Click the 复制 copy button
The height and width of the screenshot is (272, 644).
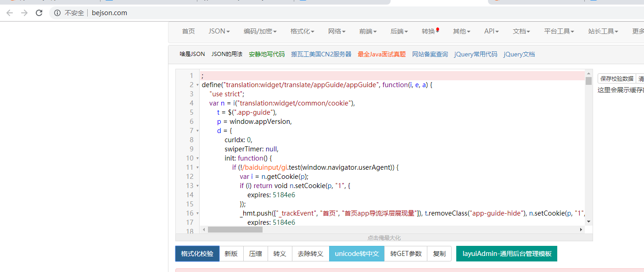[x=439, y=254]
